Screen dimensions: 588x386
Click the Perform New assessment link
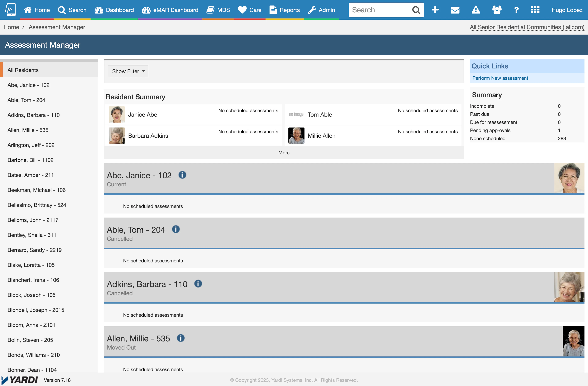point(500,78)
